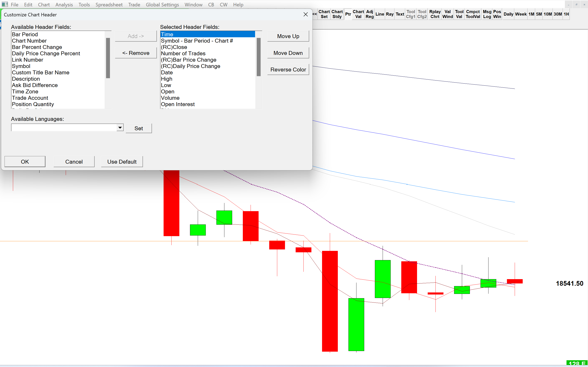Screen dimensions: 588x367
Task: Open the Global Settings menu
Action: click(x=162, y=5)
